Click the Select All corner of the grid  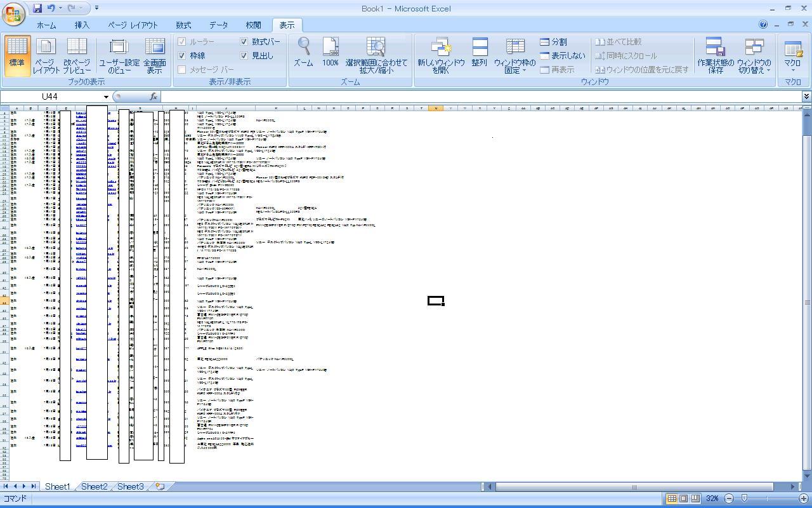click(x=4, y=108)
